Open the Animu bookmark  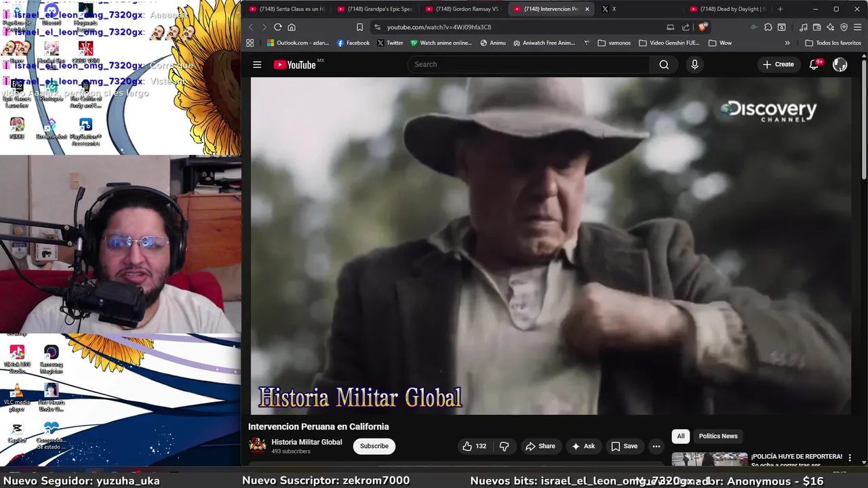pos(493,43)
